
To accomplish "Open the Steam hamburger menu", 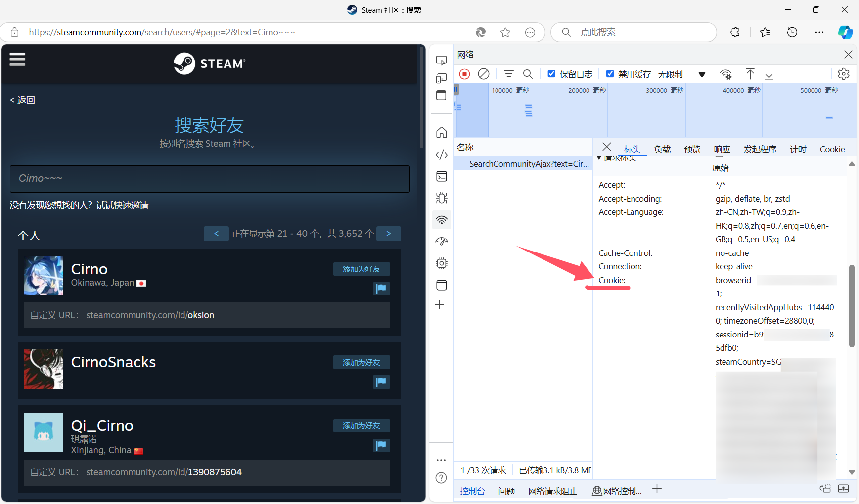I will (17, 60).
